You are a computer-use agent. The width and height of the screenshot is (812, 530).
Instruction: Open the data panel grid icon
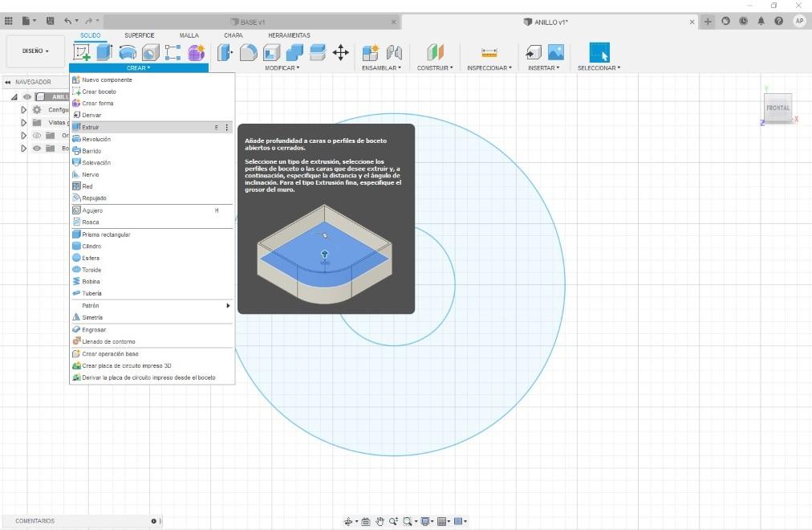tap(8, 21)
